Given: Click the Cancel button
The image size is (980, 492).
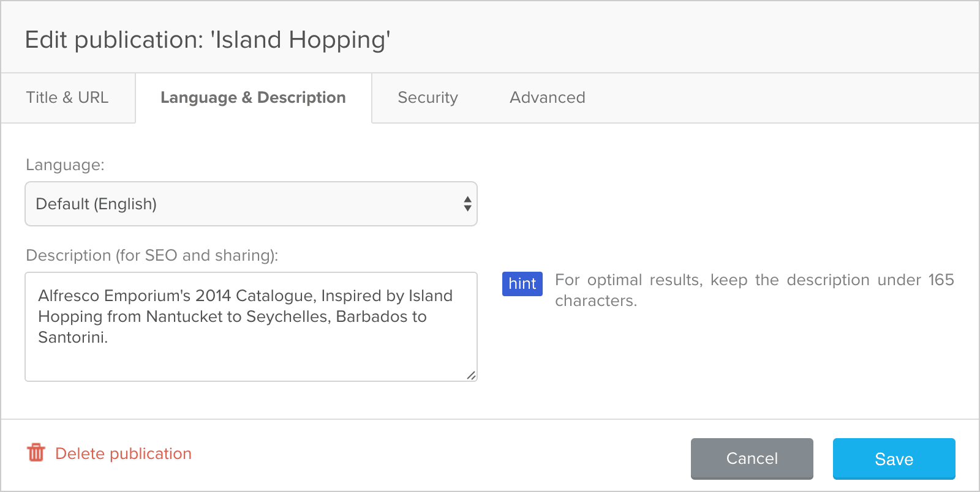Looking at the screenshot, I should click(x=752, y=458).
